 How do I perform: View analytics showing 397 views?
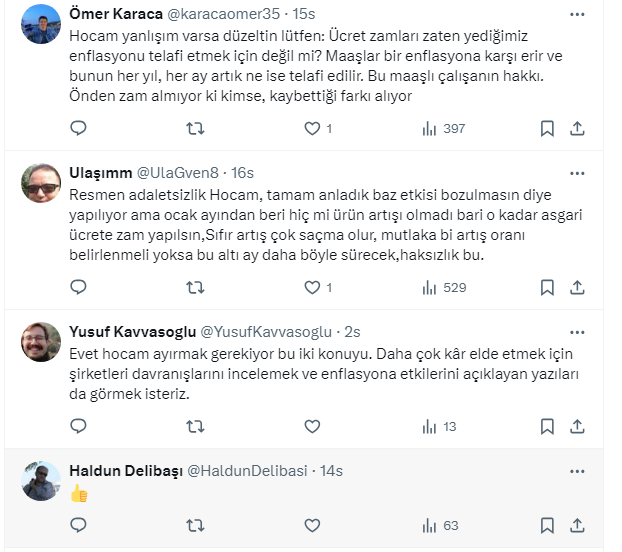445,128
